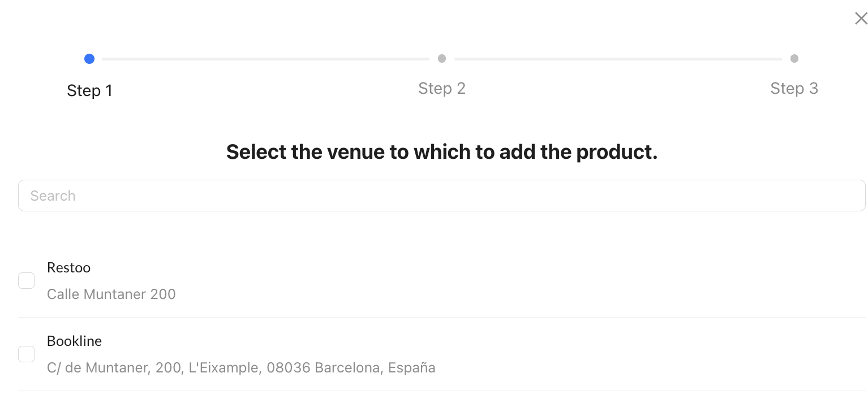The height and width of the screenshot is (399, 868).
Task: Click divider line below the Restoo row
Action: coord(441,317)
